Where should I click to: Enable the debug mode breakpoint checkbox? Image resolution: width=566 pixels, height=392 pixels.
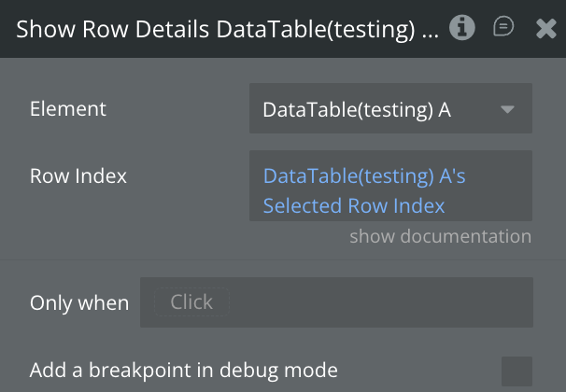pos(516,371)
